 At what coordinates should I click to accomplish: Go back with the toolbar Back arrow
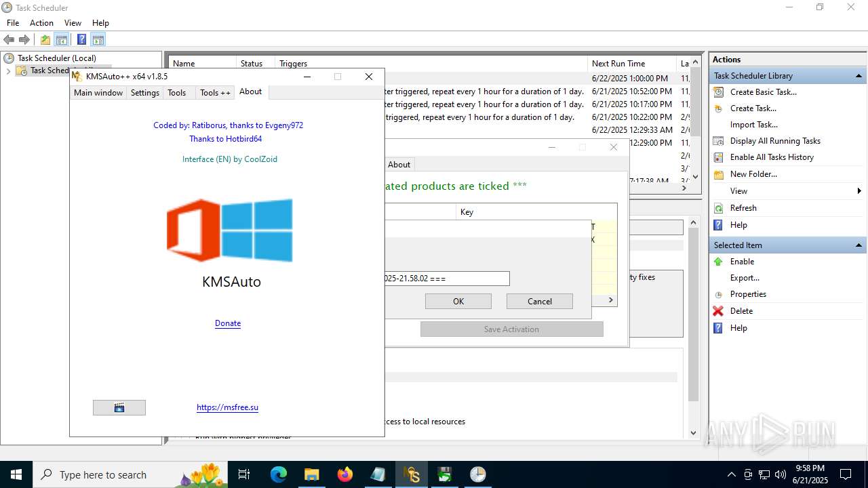9,39
